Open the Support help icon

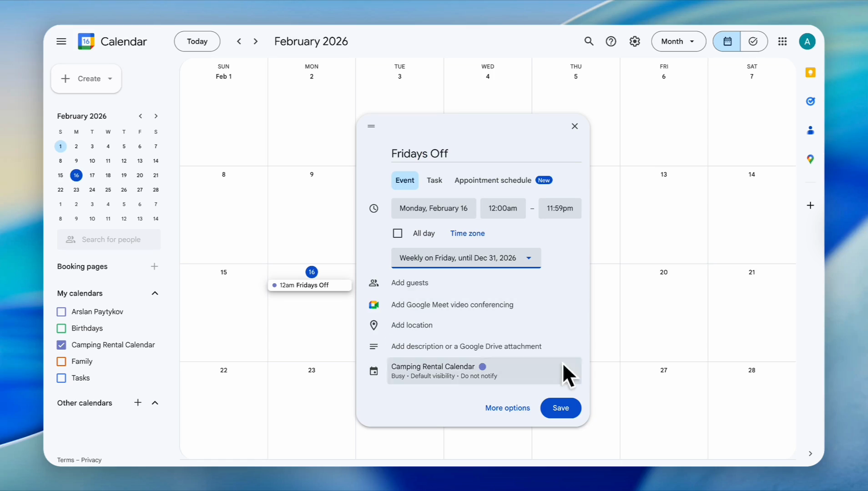pyautogui.click(x=611, y=41)
